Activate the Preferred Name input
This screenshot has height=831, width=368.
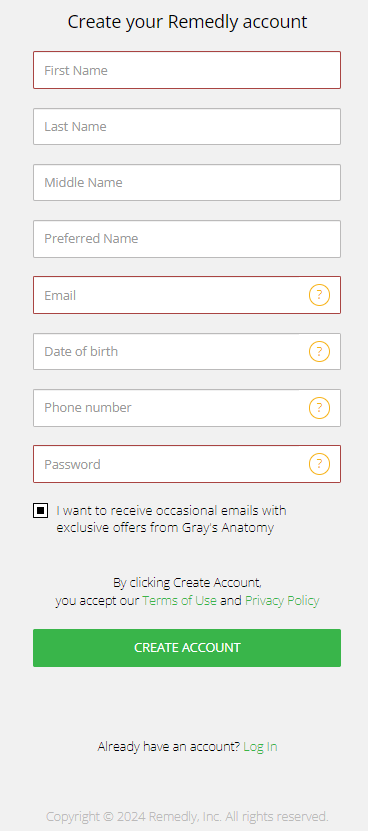[x=187, y=239]
